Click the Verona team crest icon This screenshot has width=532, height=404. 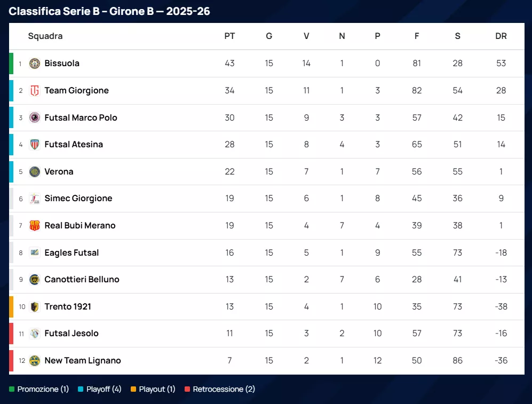pos(35,171)
